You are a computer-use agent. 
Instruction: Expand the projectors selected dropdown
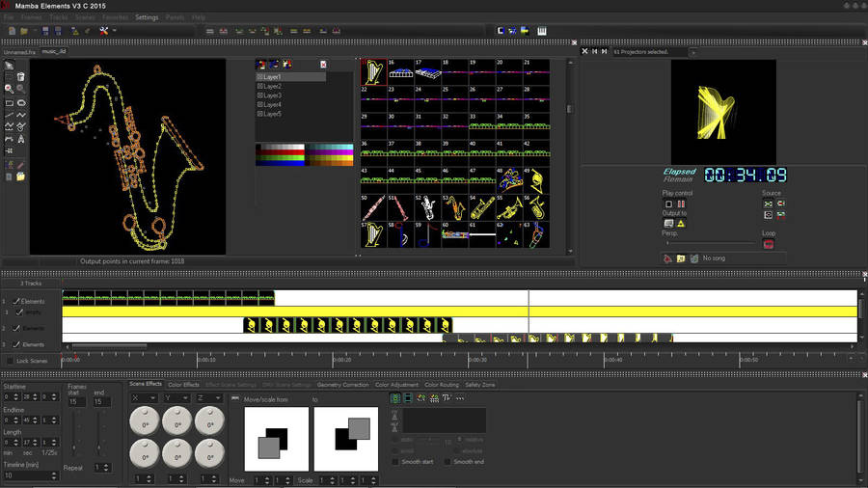693,52
